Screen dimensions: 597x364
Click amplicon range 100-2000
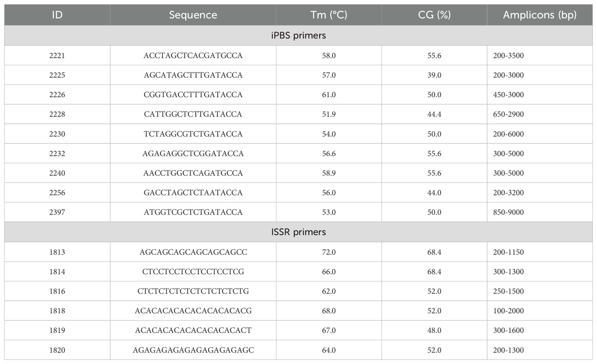coord(508,311)
